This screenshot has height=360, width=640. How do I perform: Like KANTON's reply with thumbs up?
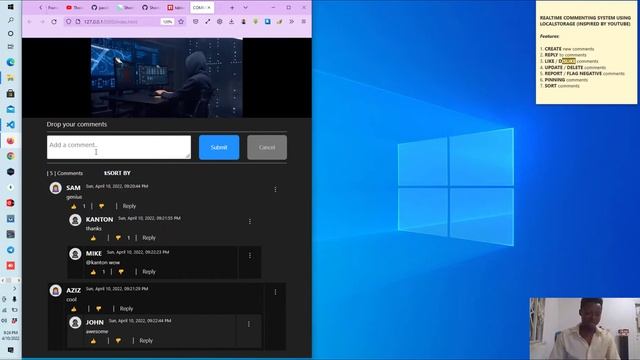(x=93, y=238)
